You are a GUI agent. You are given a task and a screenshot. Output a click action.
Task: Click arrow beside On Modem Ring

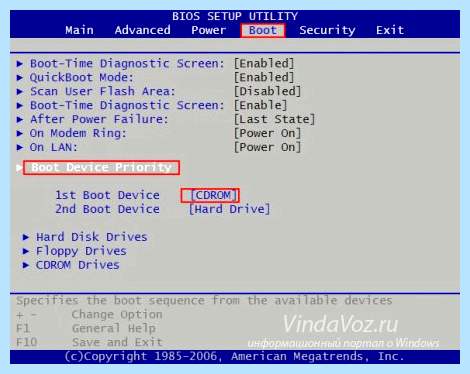pos(20,134)
